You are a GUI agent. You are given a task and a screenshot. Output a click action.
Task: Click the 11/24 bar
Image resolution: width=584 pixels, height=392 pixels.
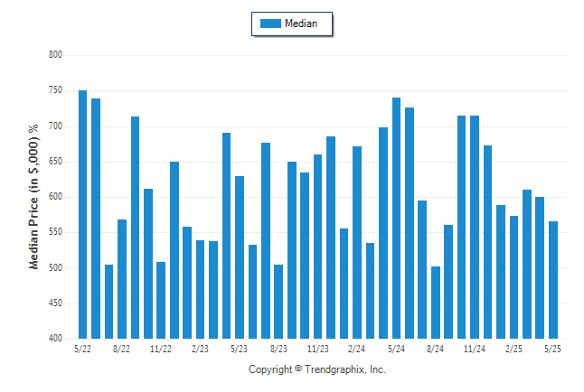[475, 227]
